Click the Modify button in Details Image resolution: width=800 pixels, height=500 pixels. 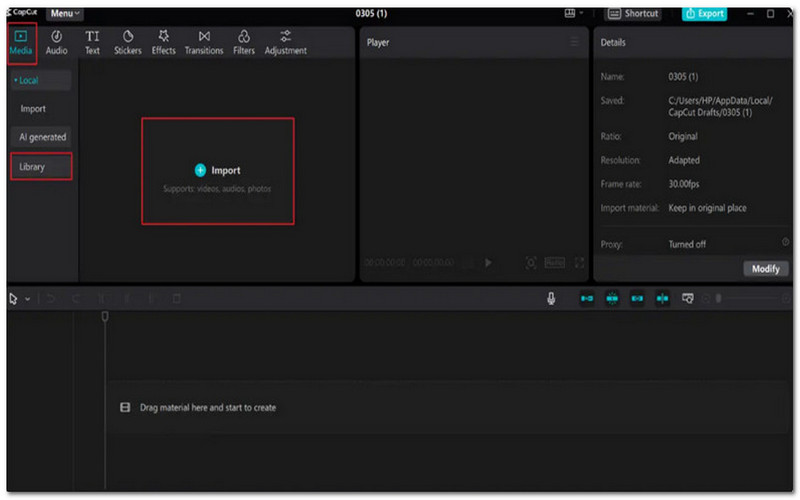click(765, 269)
